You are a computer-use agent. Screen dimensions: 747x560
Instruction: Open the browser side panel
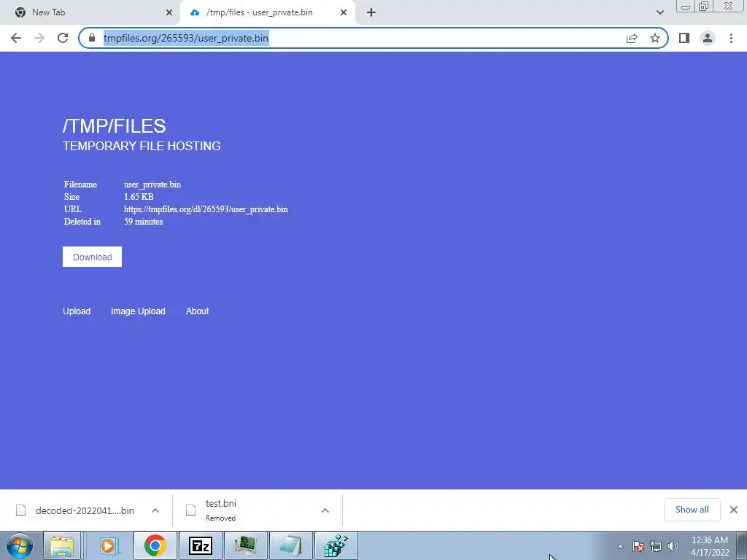tap(684, 38)
